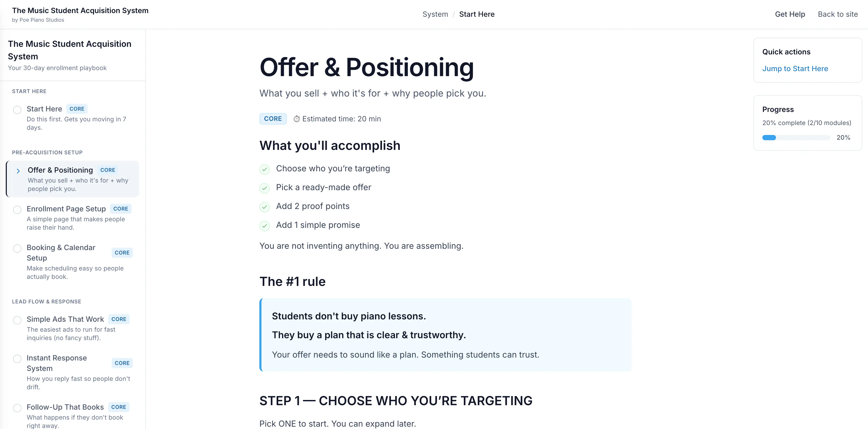The image size is (868, 429).
Task: Select the Enrollment Page Setup module
Action: point(66,209)
